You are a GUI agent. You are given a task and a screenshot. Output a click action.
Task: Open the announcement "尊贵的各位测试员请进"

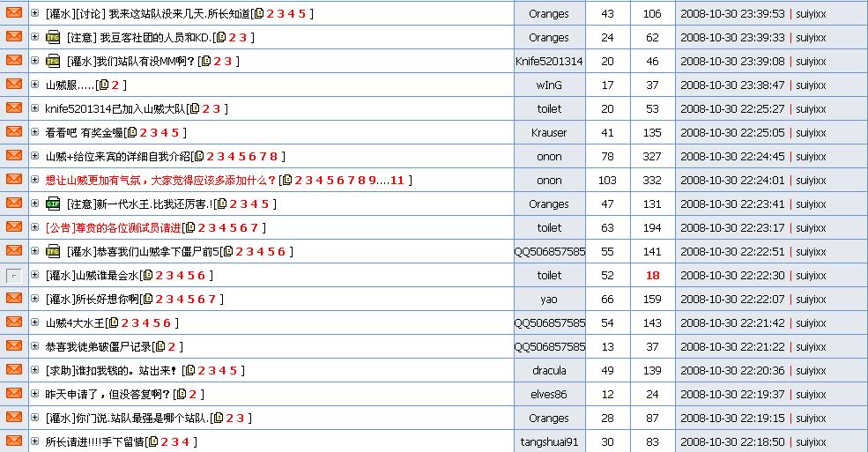113,227
